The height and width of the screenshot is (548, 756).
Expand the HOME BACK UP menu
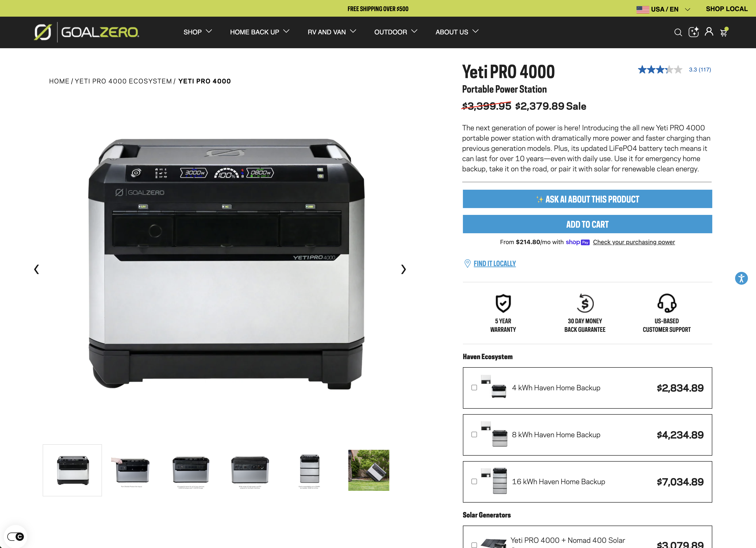260,32
